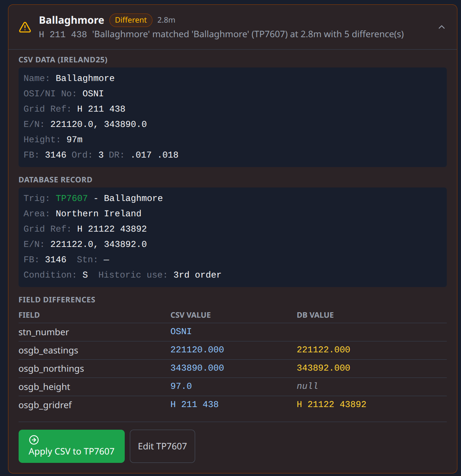The width and height of the screenshot is (461, 476).
Task: Select the osgb_height field label
Action: coord(44,387)
